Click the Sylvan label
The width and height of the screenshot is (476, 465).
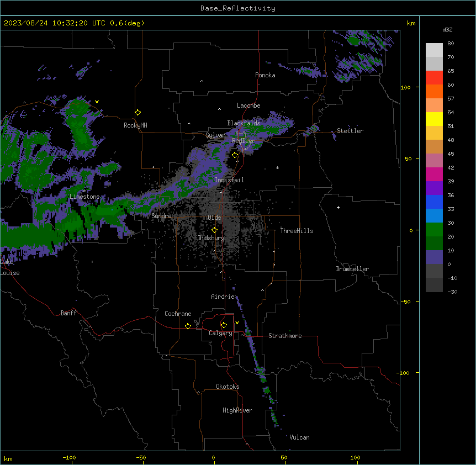point(216,135)
